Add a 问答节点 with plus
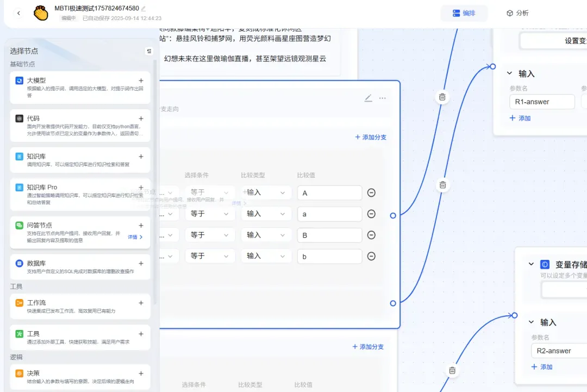This screenshot has height=392, width=587. coord(141,226)
